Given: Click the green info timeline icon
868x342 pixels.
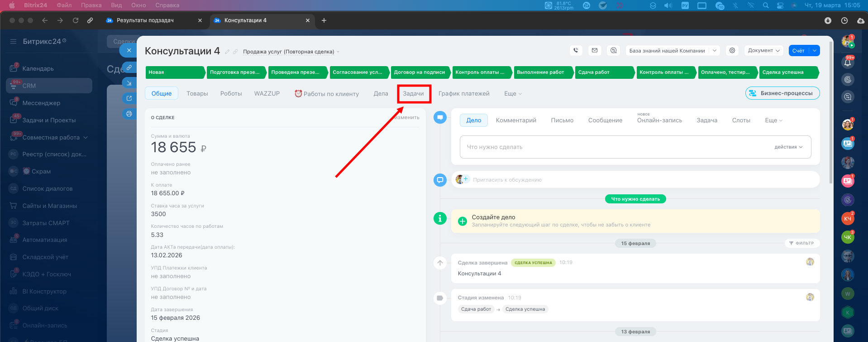Looking at the screenshot, I should 440,218.
